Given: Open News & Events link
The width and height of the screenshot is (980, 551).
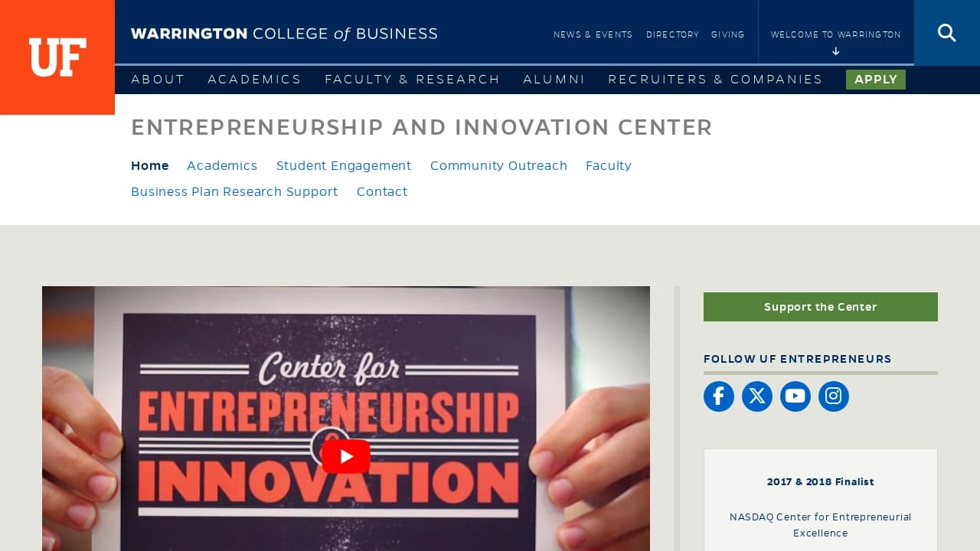Looking at the screenshot, I should pyautogui.click(x=593, y=34).
